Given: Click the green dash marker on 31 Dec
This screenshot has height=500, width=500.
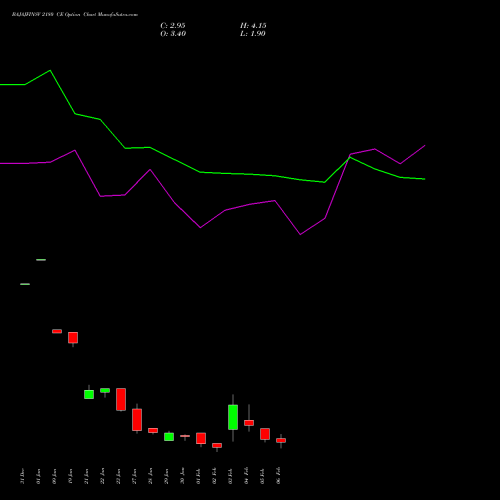Looking at the screenshot, I should [x=25, y=284].
